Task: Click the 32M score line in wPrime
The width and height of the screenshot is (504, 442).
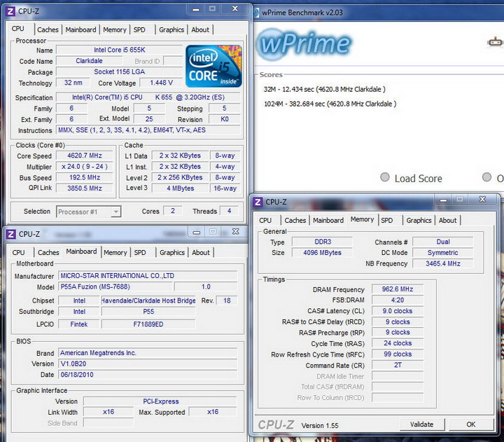Action: pos(324,90)
